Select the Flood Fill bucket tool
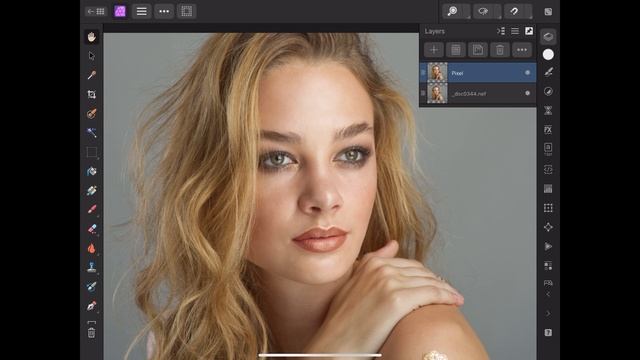The image size is (640, 360). pos(91,171)
